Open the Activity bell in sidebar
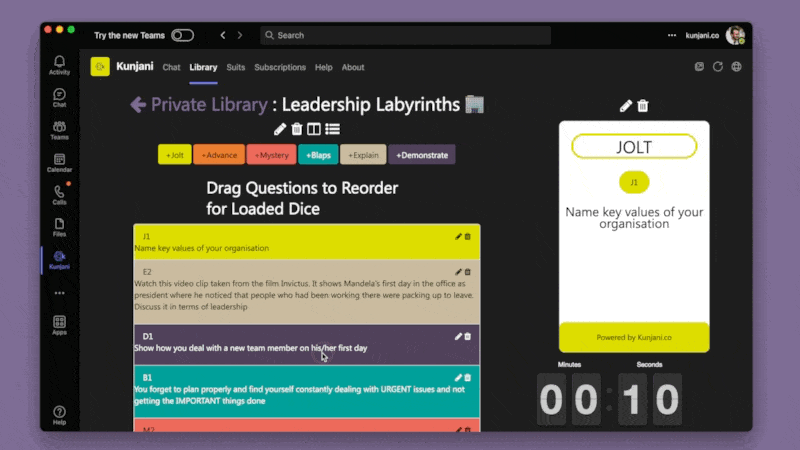The height and width of the screenshot is (450, 800). 59,65
